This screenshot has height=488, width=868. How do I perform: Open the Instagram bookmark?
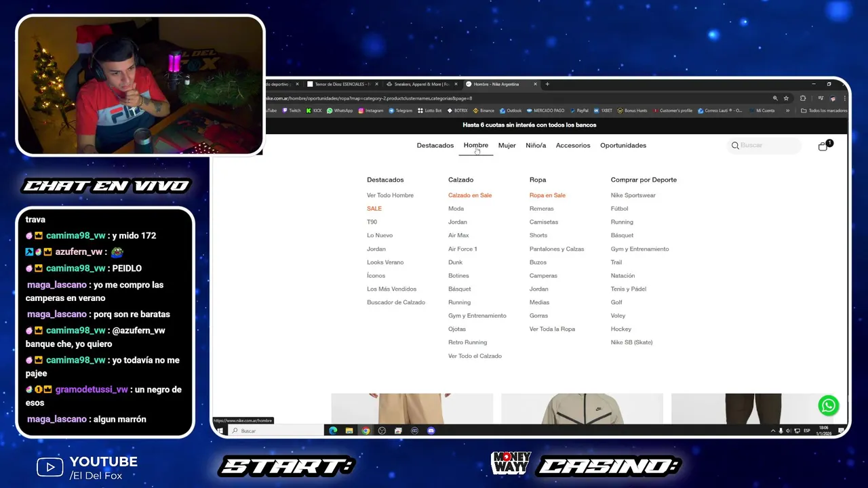coord(371,110)
